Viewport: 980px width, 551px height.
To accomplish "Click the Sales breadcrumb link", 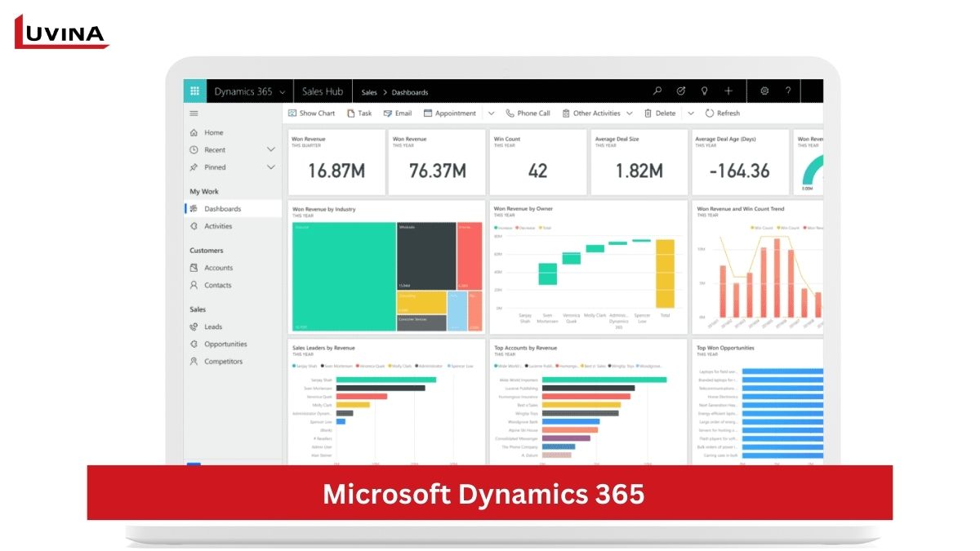I will point(369,92).
